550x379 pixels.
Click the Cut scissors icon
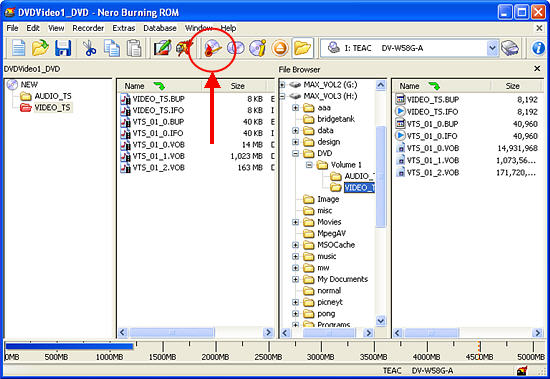coord(89,48)
